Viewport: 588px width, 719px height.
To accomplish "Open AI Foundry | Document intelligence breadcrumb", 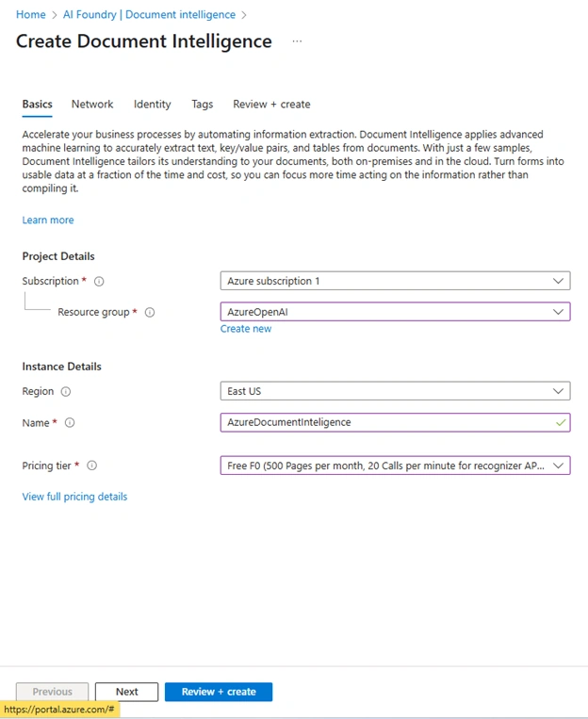I will tap(149, 15).
